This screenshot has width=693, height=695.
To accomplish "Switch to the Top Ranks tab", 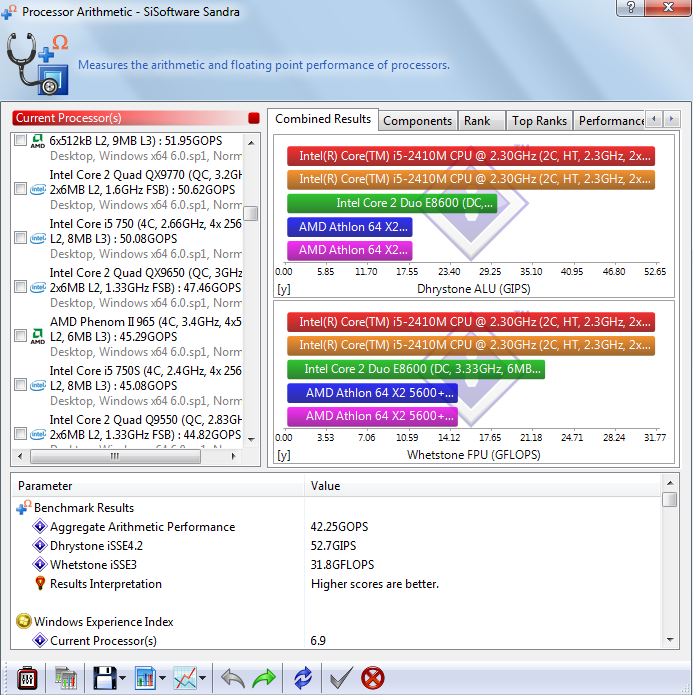I will (x=539, y=121).
